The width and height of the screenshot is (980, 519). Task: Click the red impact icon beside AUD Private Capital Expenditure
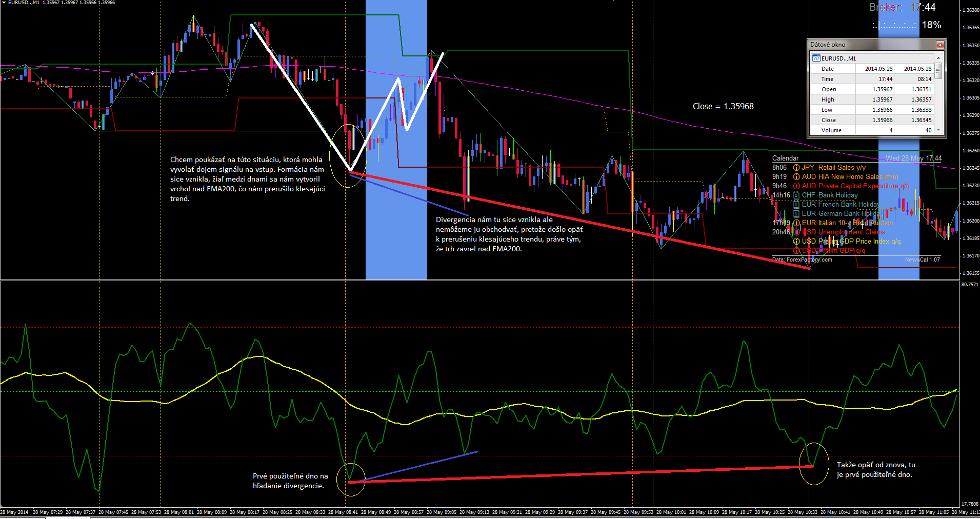coord(796,186)
